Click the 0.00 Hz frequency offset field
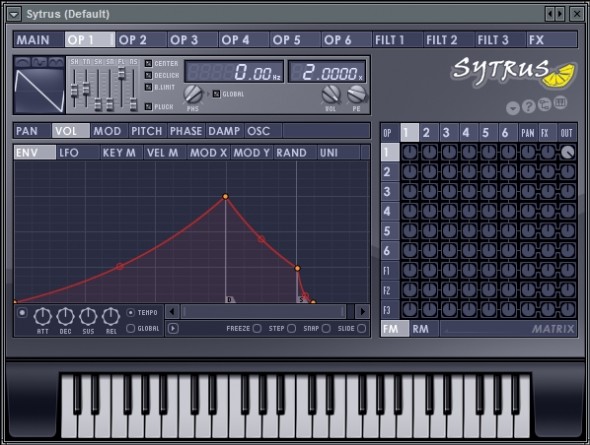Image resolution: width=590 pixels, height=445 pixels. [234, 72]
